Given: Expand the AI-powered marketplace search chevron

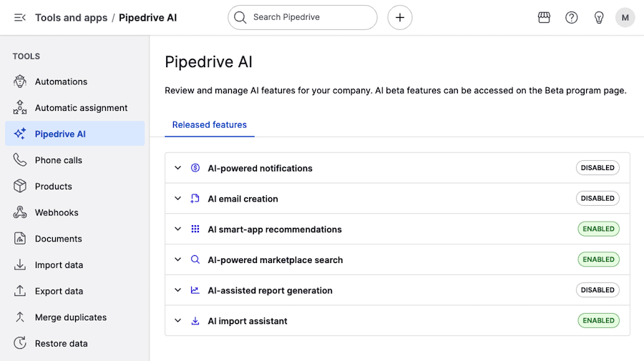Looking at the screenshot, I should coord(178,259).
